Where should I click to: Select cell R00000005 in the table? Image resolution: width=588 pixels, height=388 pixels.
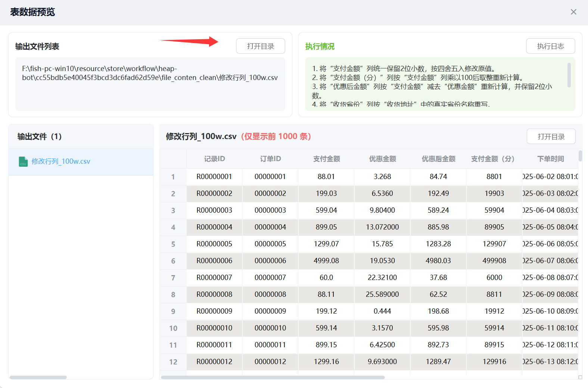(x=214, y=244)
